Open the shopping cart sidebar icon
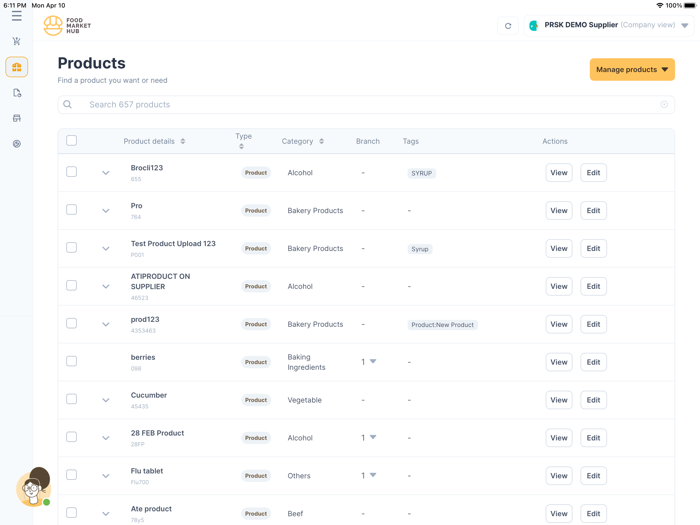The width and height of the screenshot is (700, 525). click(x=17, y=42)
